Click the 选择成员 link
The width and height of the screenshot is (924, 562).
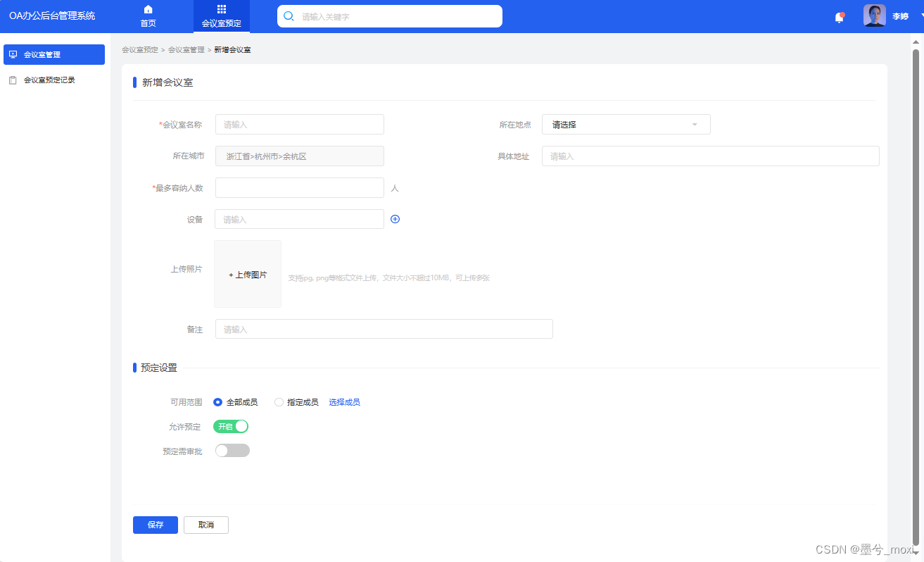point(345,402)
